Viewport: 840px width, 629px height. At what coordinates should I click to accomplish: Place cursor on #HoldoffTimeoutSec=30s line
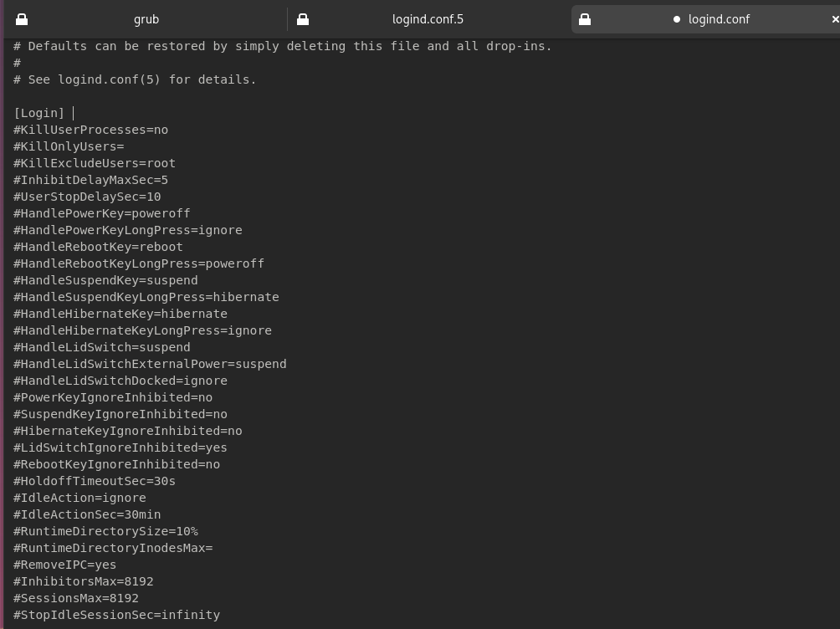coord(95,481)
